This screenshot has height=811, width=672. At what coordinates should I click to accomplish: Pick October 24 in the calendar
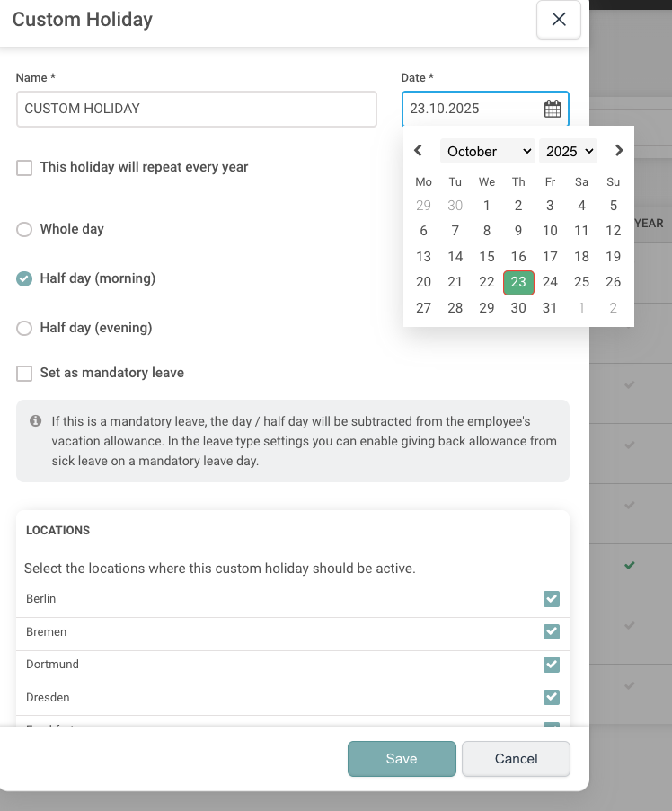550,282
